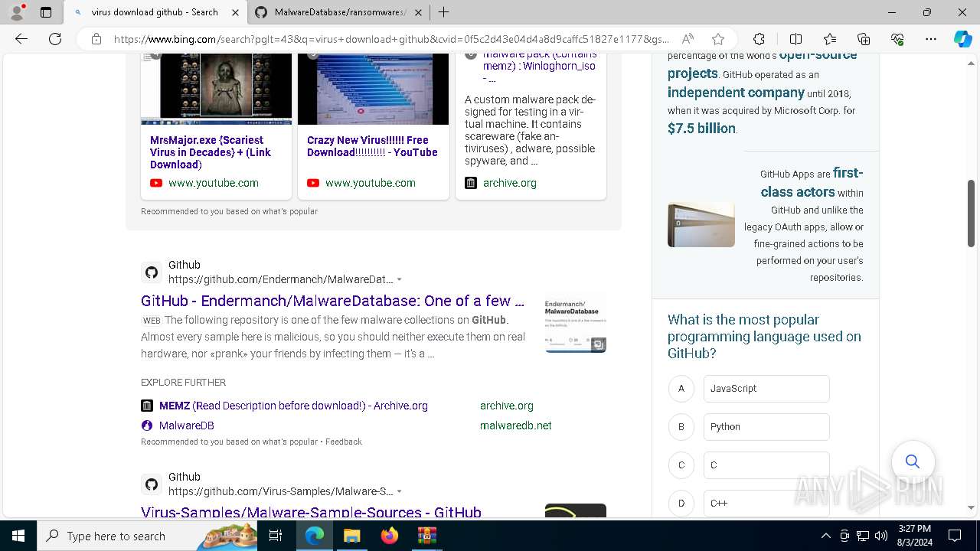The image size is (980, 551).
Task: Choose quiz option B circle
Action: click(x=681, y=426)
